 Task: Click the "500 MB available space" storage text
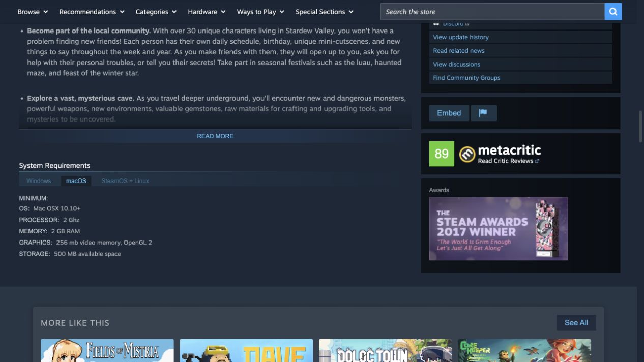[x=87, y=254]
